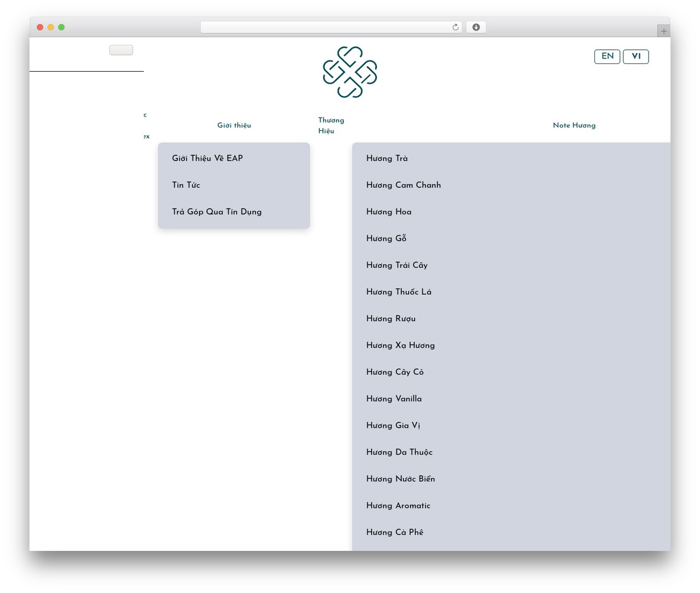Switch language to VI
The image size is (700, 593).
coord(636,56)
